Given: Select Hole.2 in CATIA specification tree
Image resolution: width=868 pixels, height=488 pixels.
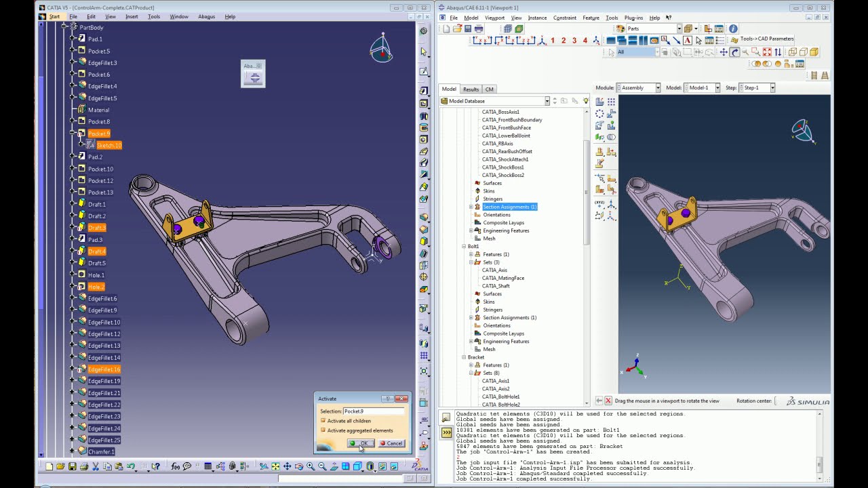Looking at the screenshot, I should pyautogui.click(x=96, y=287).
